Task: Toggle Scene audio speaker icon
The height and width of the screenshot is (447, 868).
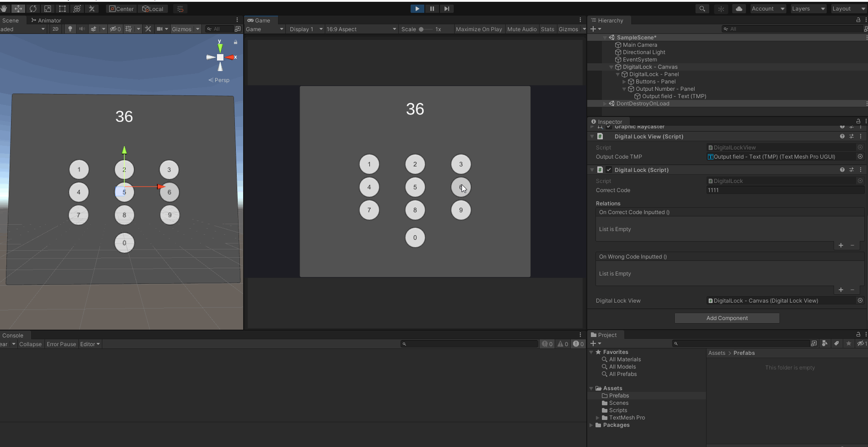Action: pyautogui.click(x=82, y=29)
